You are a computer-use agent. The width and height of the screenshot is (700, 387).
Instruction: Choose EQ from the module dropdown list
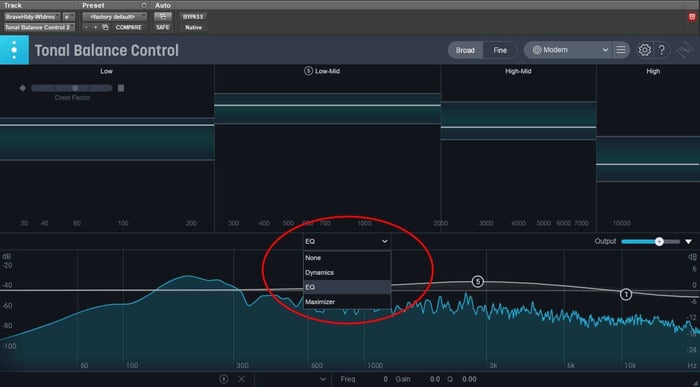tap(347, 287)
